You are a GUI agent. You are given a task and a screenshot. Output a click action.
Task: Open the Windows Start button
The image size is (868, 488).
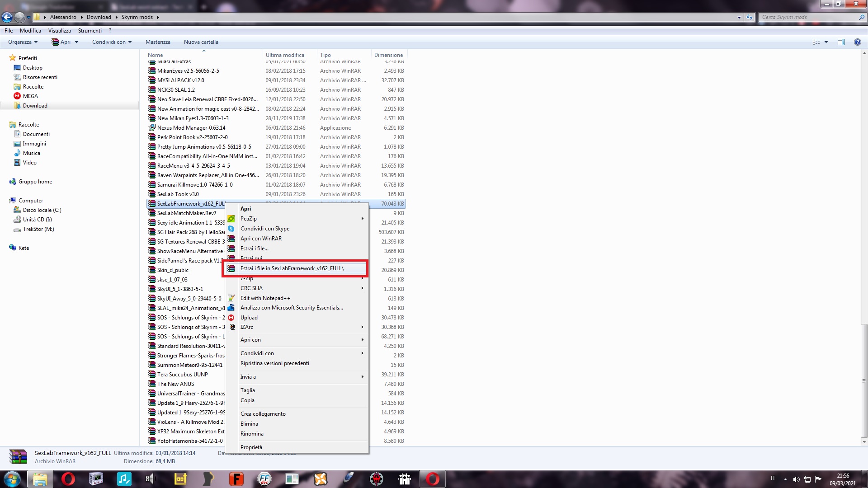click(12, 479)
